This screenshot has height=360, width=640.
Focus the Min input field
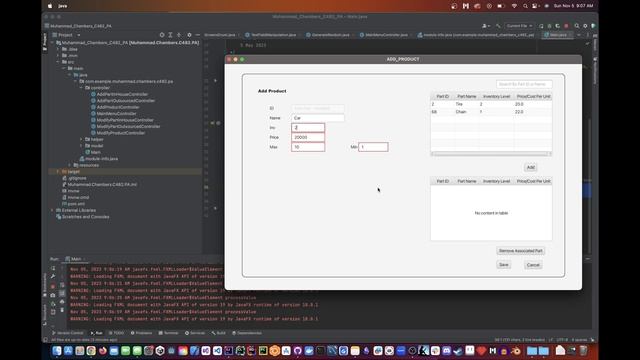[373, 147]
